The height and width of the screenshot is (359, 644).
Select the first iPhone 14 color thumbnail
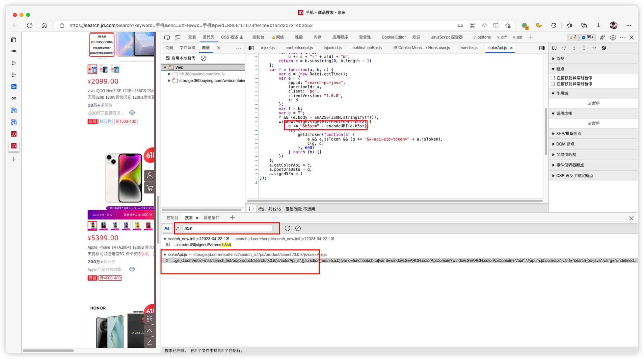pos(93,226)
